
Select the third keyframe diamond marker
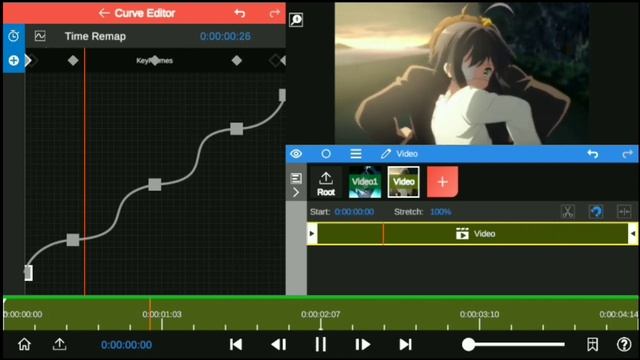pyautogui.click(x=237, y=60)
